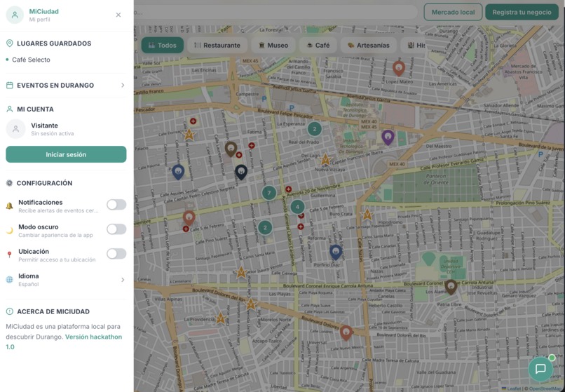Expand Eventos en Durango chevron

tap(123, 85)
